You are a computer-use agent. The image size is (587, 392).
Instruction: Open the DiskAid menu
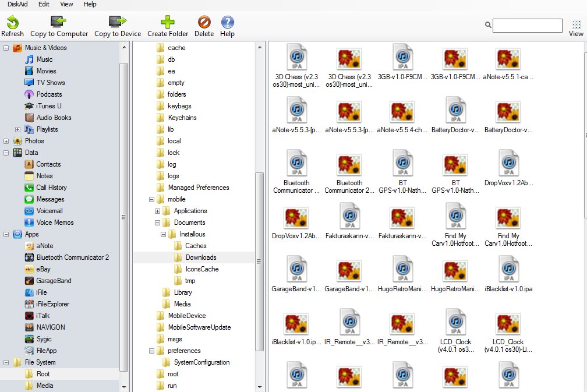(17, 4)
